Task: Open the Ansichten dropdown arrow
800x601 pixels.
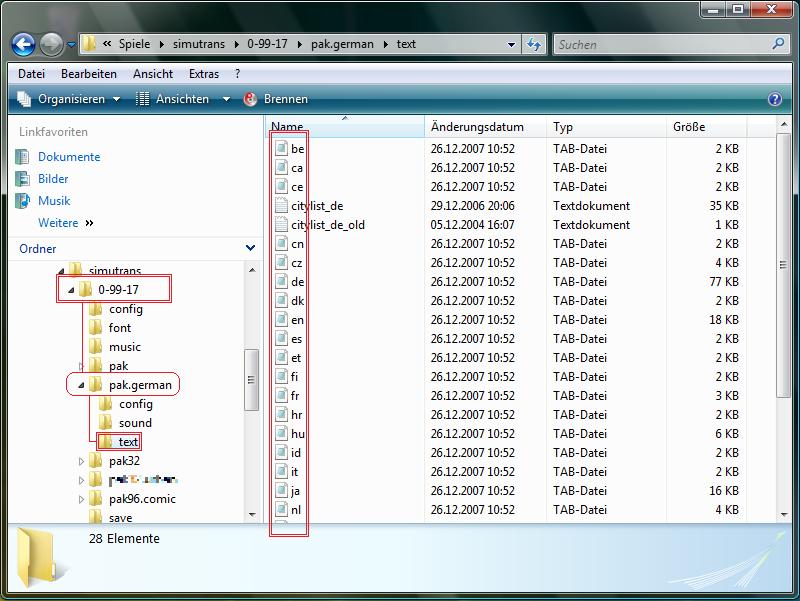Action: click(226, 99)
